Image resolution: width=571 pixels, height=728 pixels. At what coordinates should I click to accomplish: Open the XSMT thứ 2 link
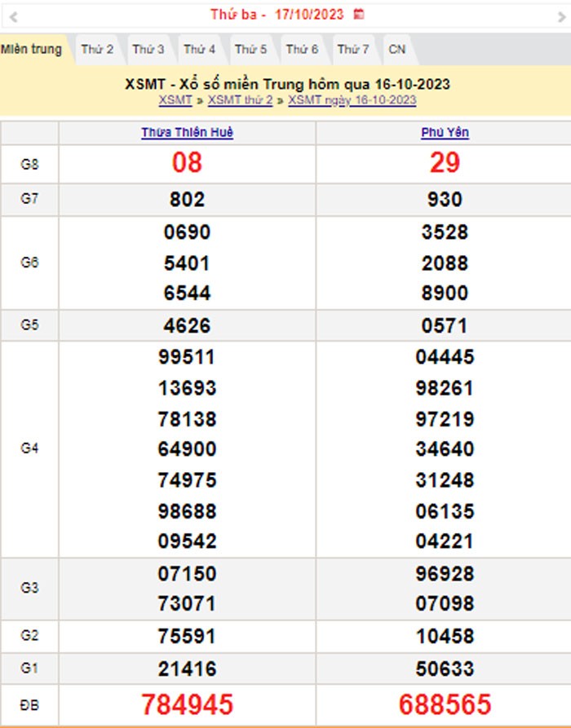pyautogui.click(x=240, y=100)
